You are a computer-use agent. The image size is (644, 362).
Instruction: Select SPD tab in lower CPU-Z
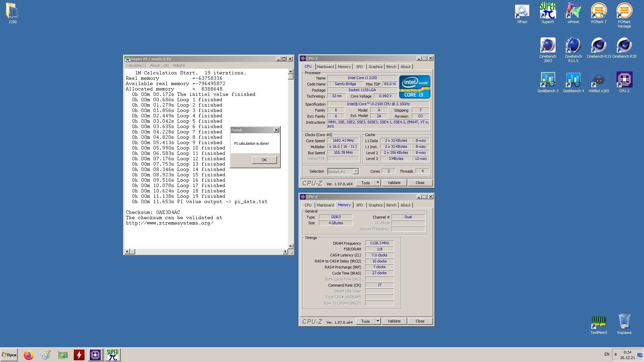point(359,205)
